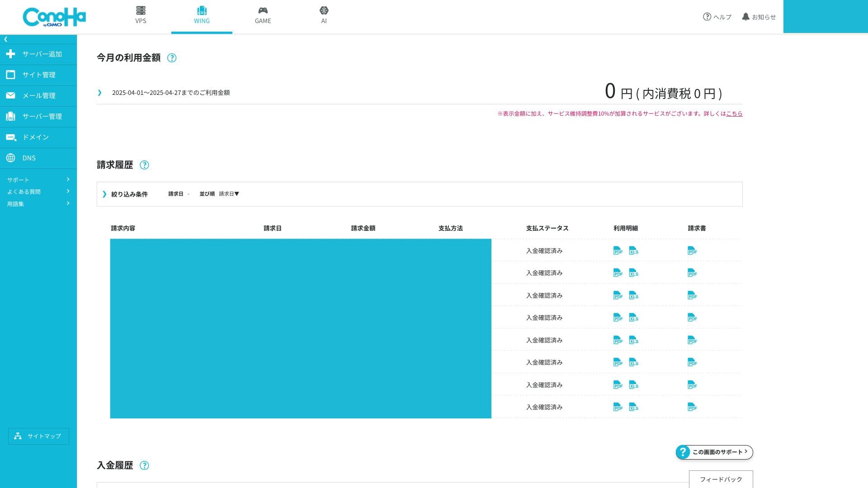Download last row 利用明細 XLS icon
This screenshot has height=488, width=868.
point(633,407)
